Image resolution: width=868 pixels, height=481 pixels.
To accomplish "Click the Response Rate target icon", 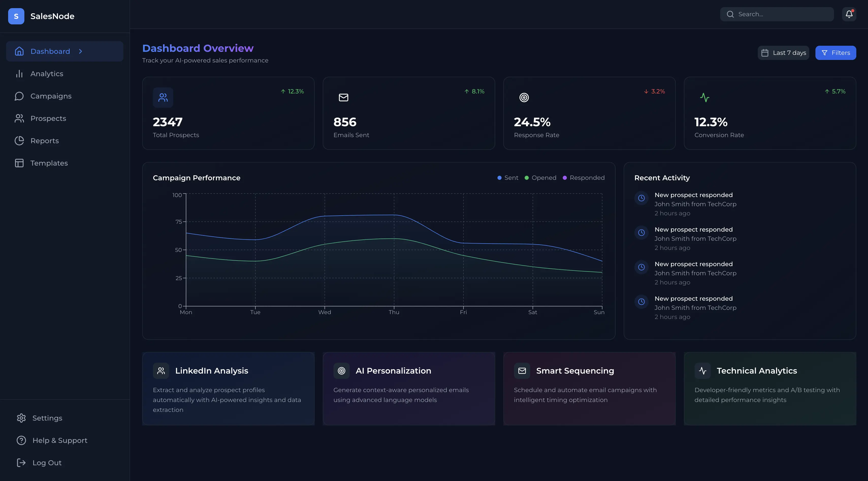I will [524, 98].
